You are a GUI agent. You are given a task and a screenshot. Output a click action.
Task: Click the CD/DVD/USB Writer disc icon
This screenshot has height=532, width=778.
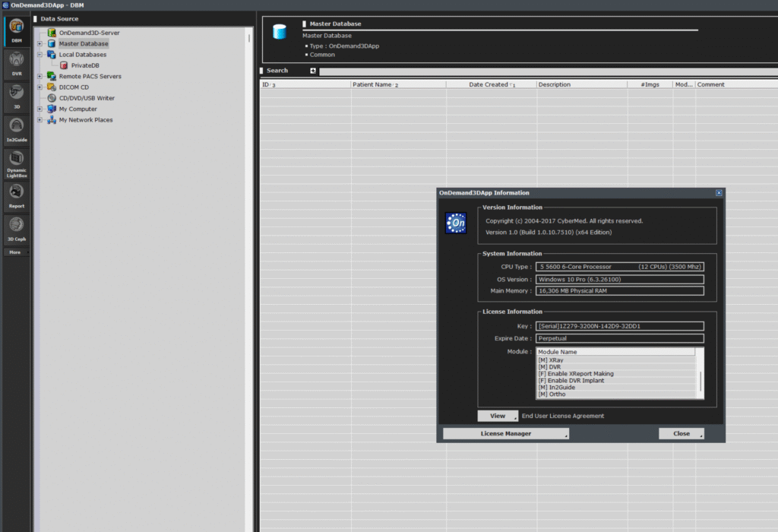(x=52, y=98)
